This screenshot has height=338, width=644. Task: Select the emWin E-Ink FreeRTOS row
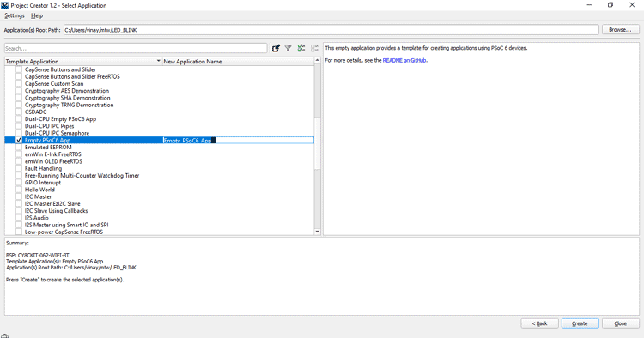point(53,154)
